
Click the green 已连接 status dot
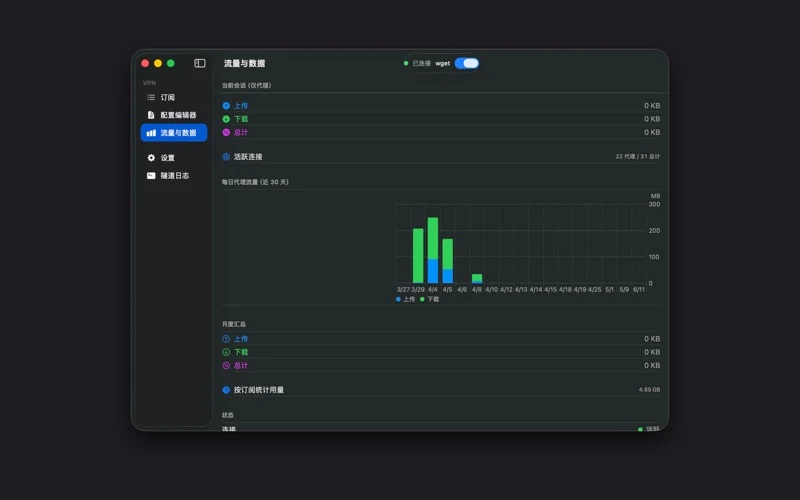pyautogui.click(x=406, y=63)
